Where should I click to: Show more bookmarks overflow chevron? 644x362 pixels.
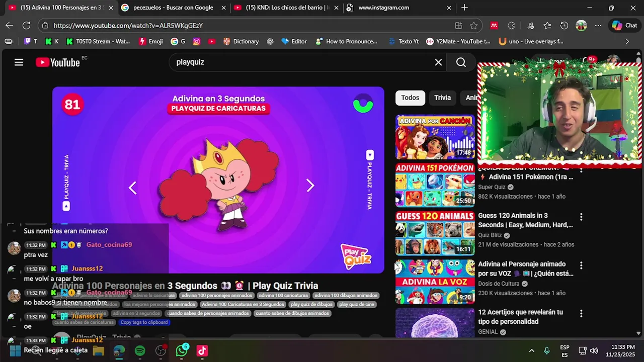627,41
